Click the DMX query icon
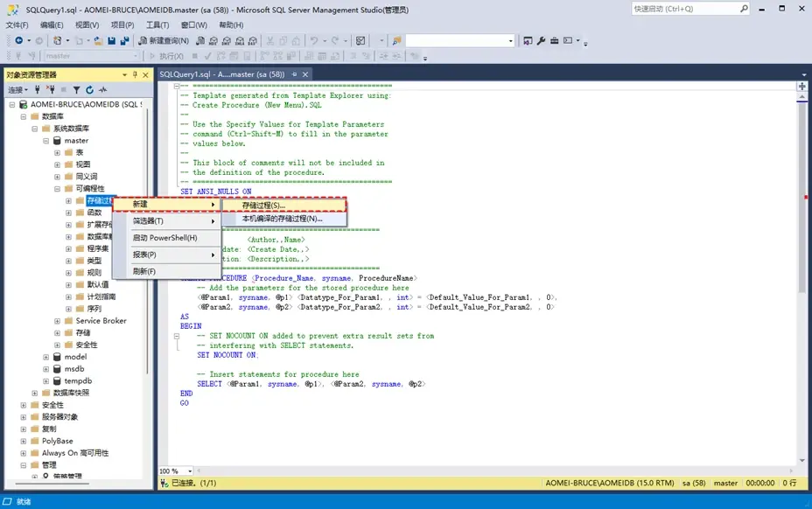 tap(227, 40)
